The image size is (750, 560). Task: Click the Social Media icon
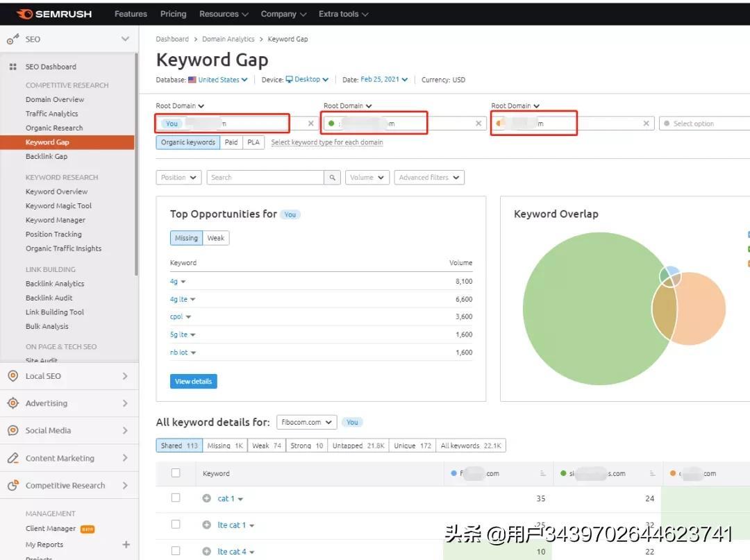[13, 430]
